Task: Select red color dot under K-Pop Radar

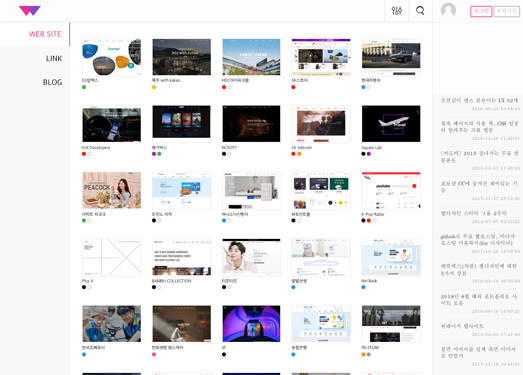Action: coord(369,221)
